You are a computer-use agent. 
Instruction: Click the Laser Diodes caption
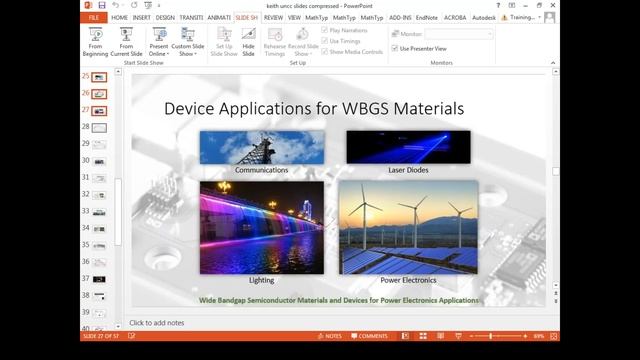coord(408,170)
